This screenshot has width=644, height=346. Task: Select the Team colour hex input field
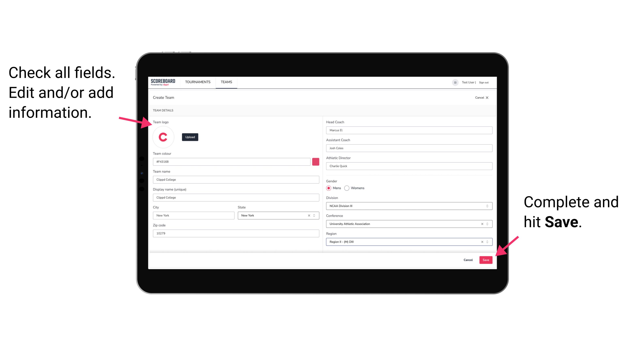coord(232,161)
